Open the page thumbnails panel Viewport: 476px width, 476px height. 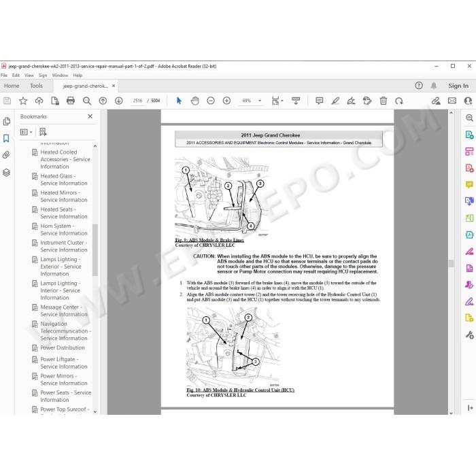(6, 122)
